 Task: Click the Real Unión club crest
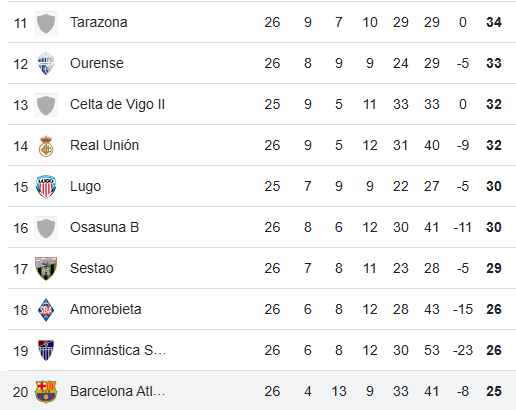(x=46, y=146)
